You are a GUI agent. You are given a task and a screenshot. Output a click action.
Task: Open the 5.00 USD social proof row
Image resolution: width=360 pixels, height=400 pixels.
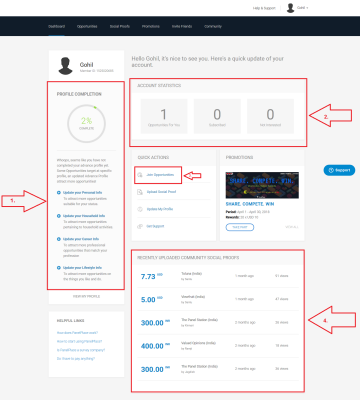pyautogui.click(x=218, y=299)
